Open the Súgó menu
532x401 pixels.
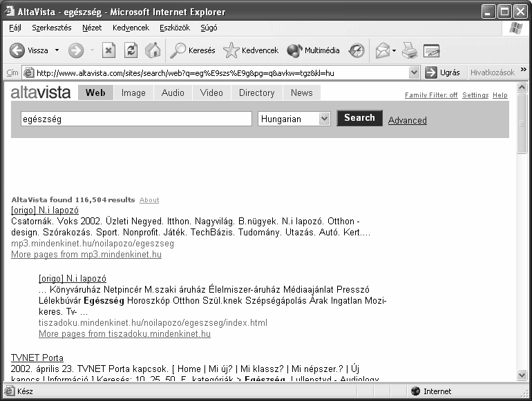point(209,28)
